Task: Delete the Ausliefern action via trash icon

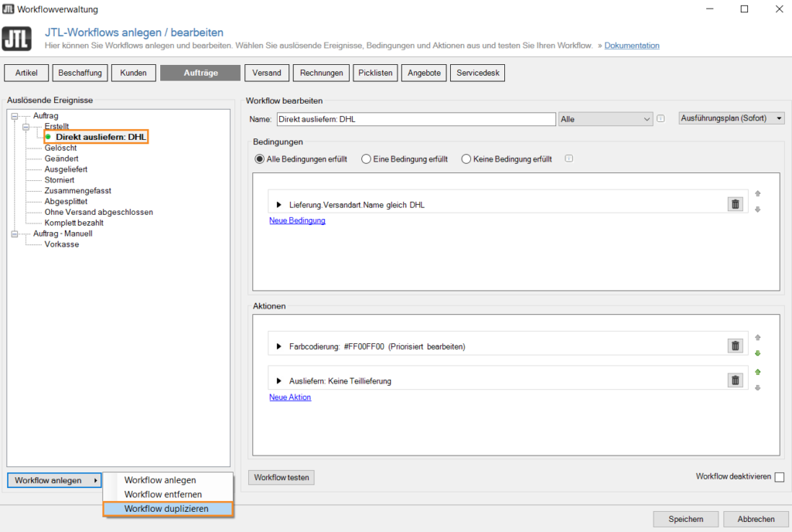Action: tap(734, 380)
